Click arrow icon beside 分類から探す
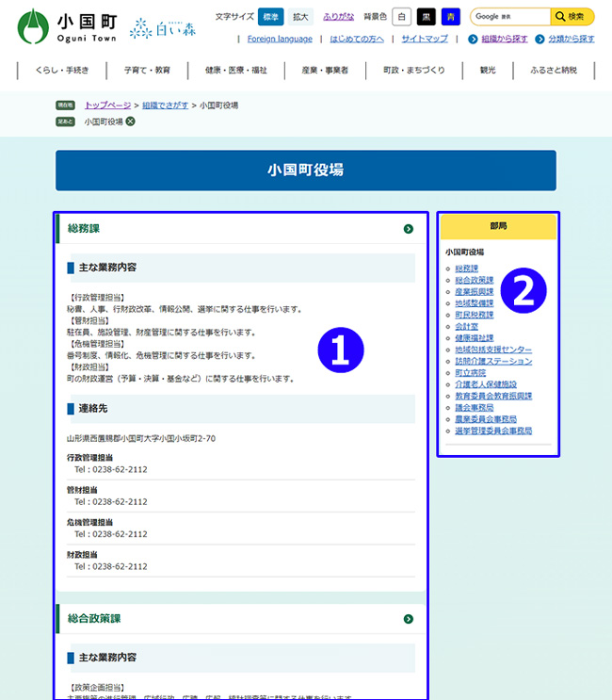Image resolution: width=612 pixels, height=700 pixels. [x=540, y=40]
